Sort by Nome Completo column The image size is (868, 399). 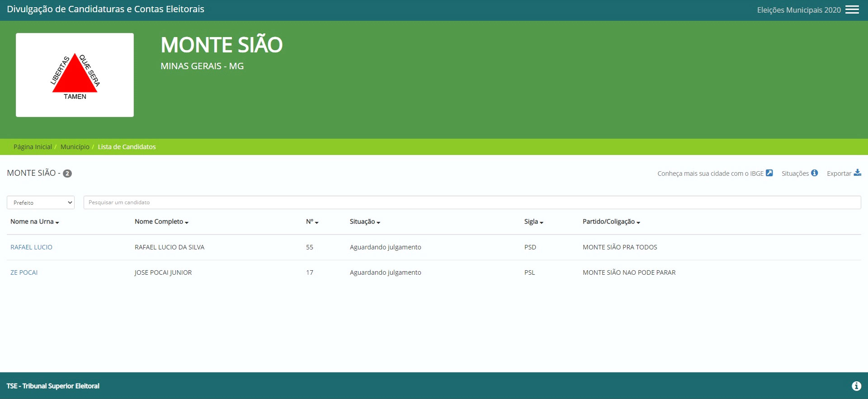tap(161, 222)
